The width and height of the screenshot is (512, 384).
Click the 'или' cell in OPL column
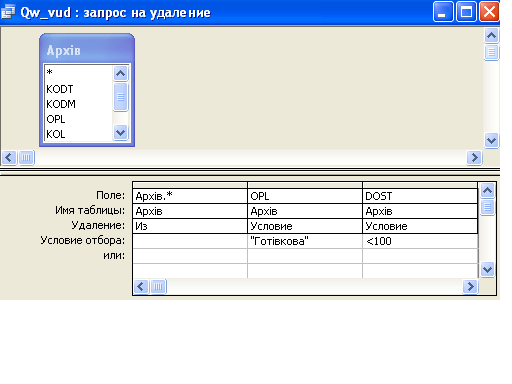305,256
